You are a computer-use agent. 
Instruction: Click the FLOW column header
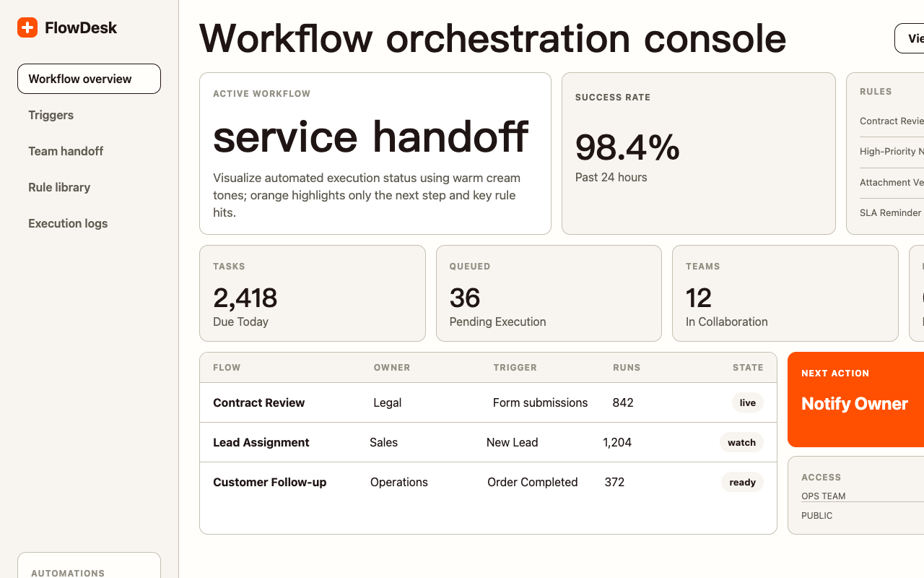[x=227, y=368]
